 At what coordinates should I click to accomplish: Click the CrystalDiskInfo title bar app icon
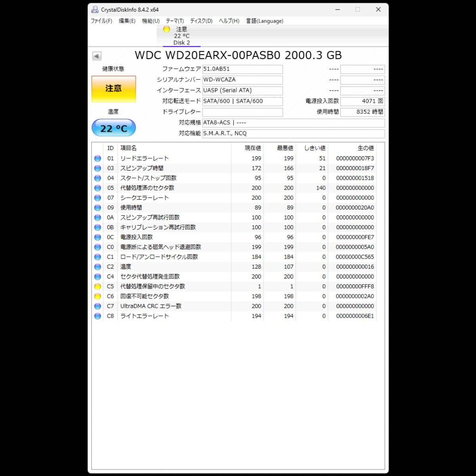click(95, 10)
